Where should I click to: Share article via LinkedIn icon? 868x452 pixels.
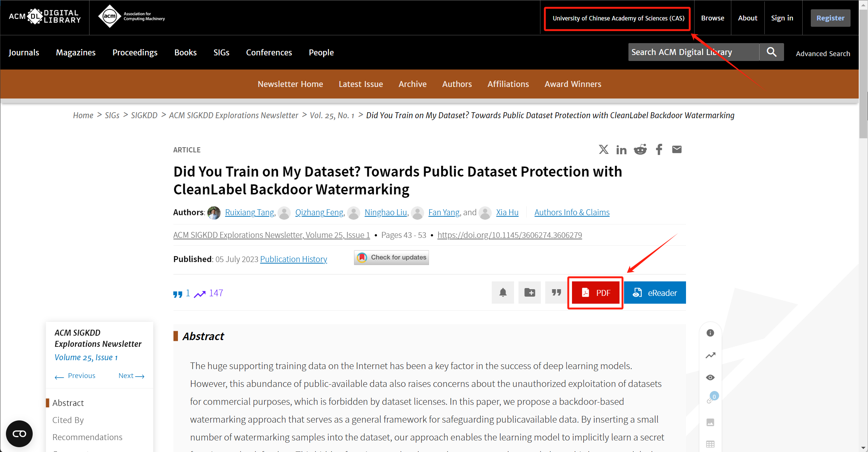tap(621, 150)
